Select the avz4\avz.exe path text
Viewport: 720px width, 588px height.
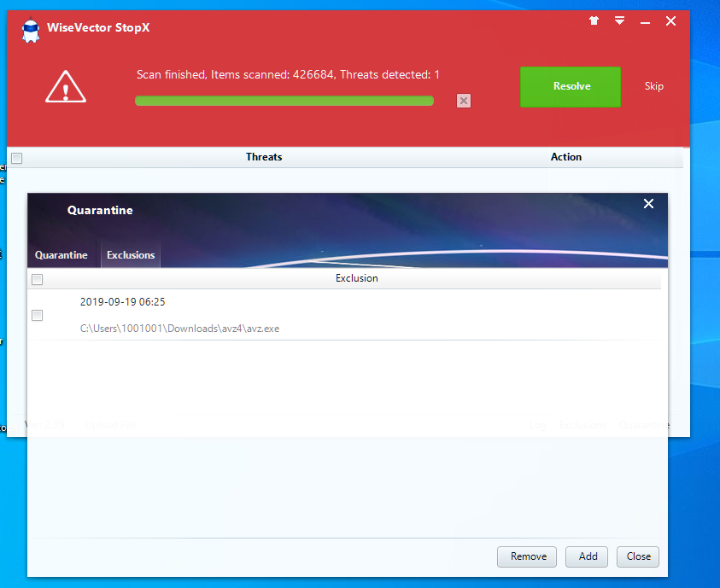(179, 329)
